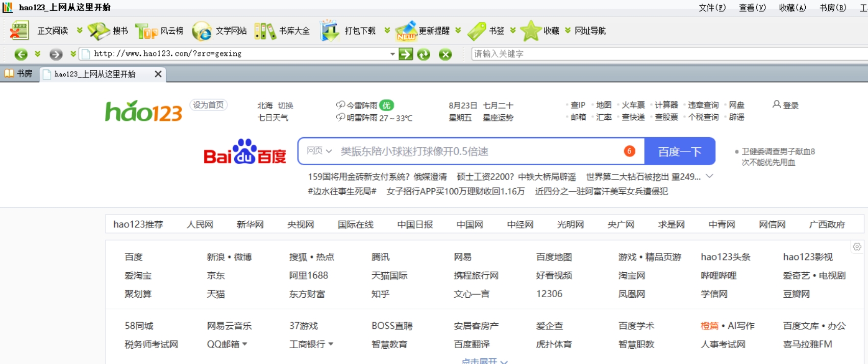Expand the hot news list chevron
Image resolution: width=868 pixels, height=364 pixels.
click(x=709, y=176)
